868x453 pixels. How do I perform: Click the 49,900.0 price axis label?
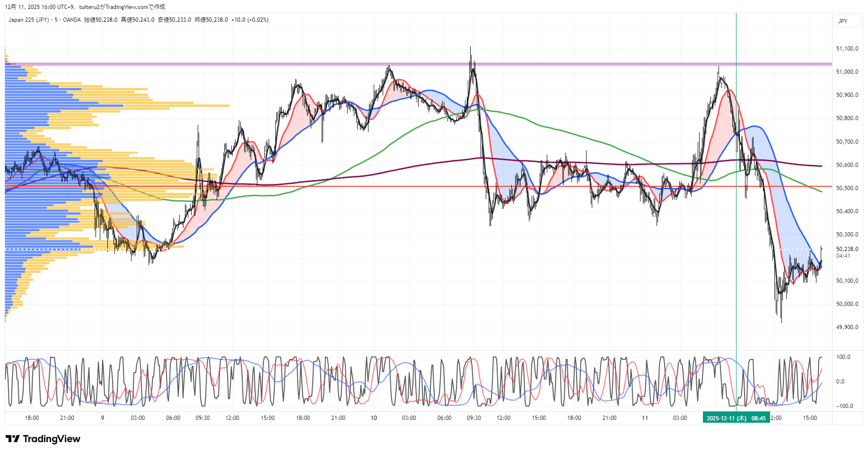[847, 327]
